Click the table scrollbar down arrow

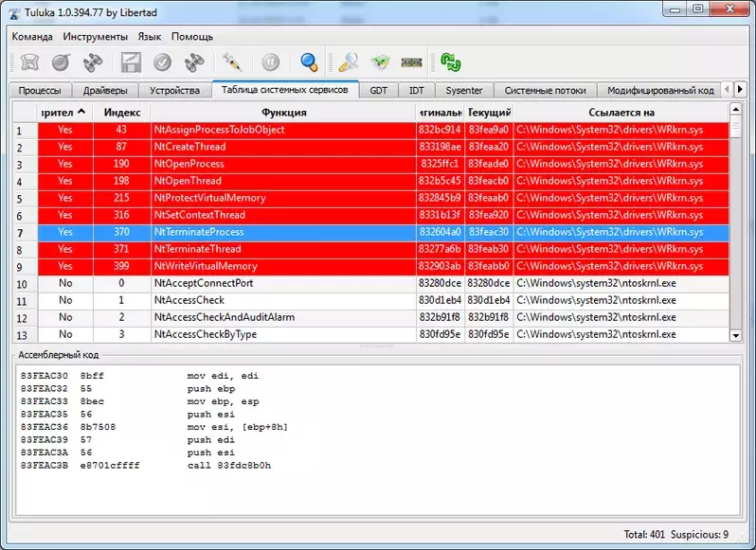coord(736,336)
